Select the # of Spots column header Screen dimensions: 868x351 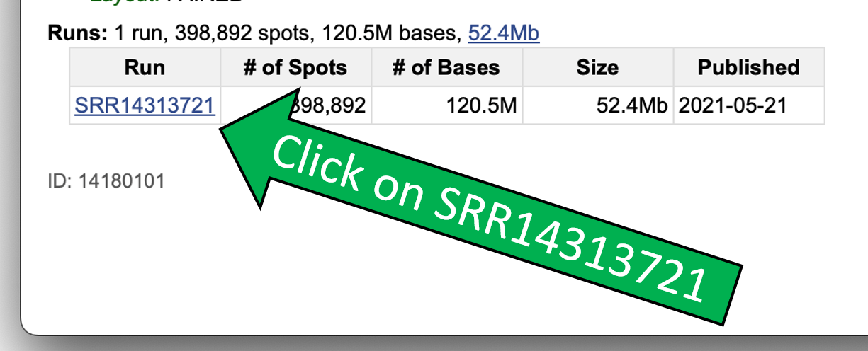[x=295, y=67]
